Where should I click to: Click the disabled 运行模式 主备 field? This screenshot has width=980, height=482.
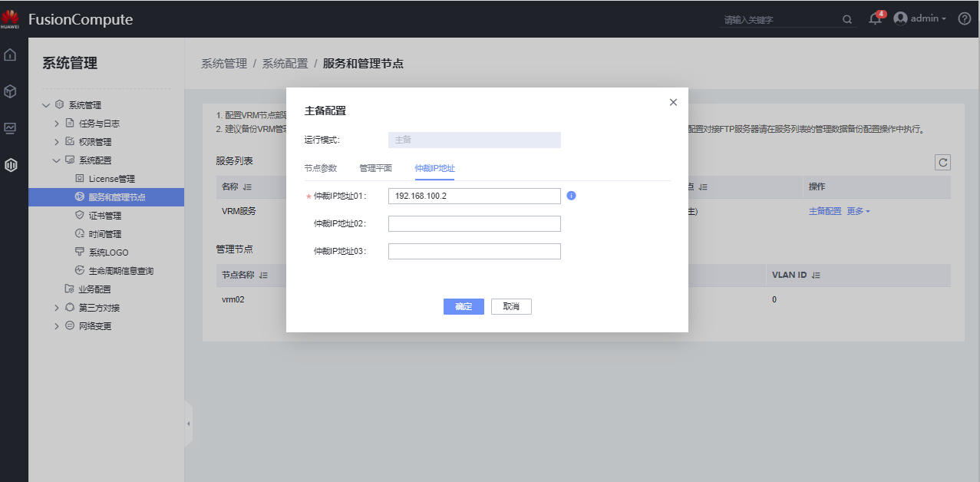pyautogui.click(x=474, y=140)
